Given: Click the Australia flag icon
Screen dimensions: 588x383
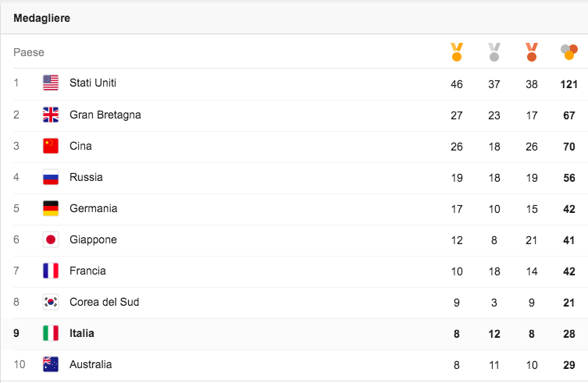Looking at the screenshot, I should tap(51, 364).
